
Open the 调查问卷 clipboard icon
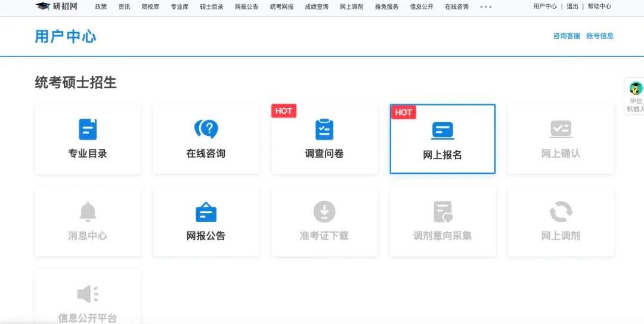[324, 129]
